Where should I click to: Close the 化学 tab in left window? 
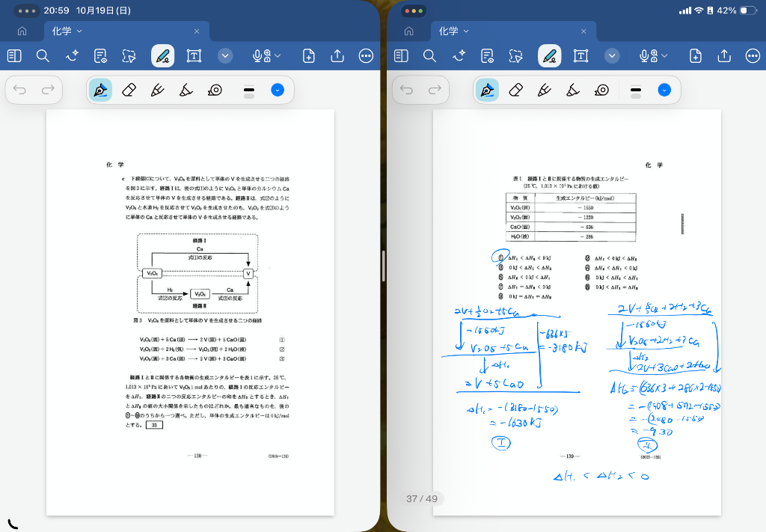[197, 31]
